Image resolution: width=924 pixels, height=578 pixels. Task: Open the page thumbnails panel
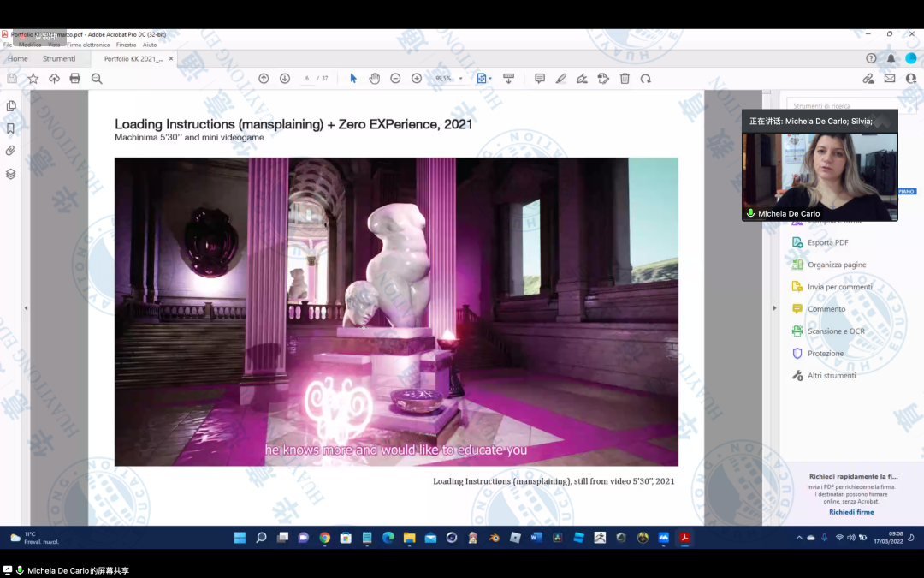pos(10,106)
